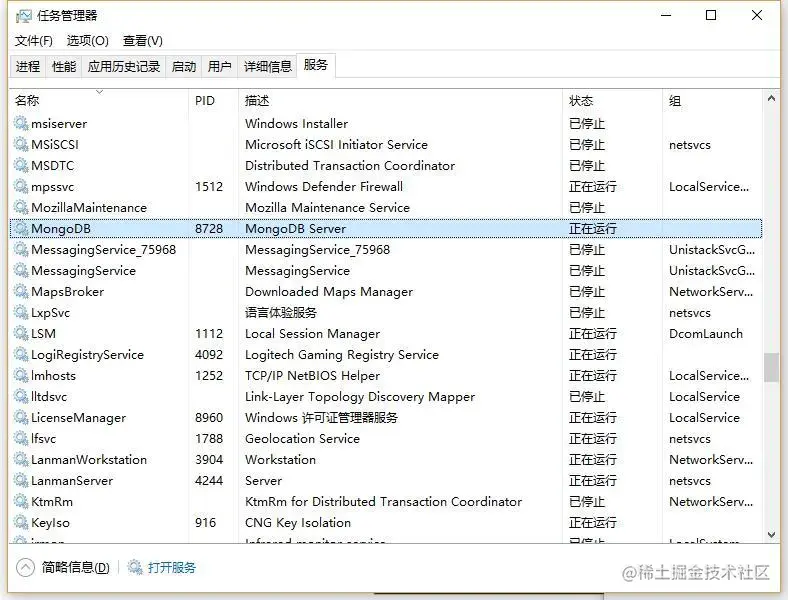Screen dimensions: 788x600
Task: Click the MongoDB Server description
Action: click(296, 229)
